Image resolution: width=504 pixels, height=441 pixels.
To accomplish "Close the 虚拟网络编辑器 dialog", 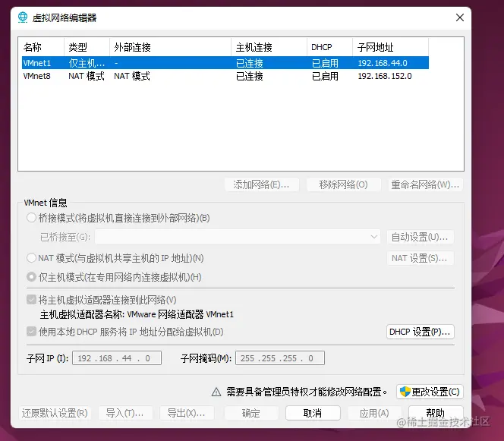I will (460, 17).
